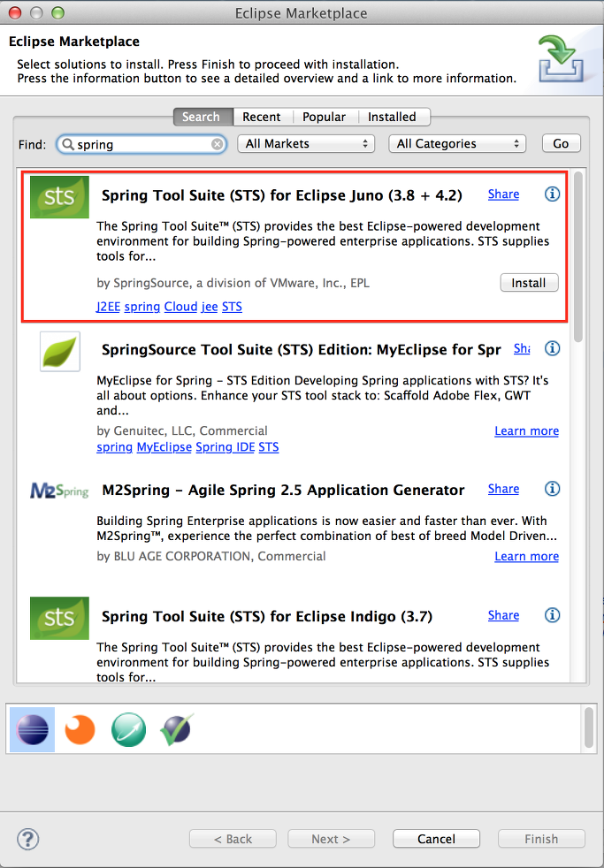Click the Spring IDE tag link
The height and width of the screenshot is (868, 604).
coord(226,447)
